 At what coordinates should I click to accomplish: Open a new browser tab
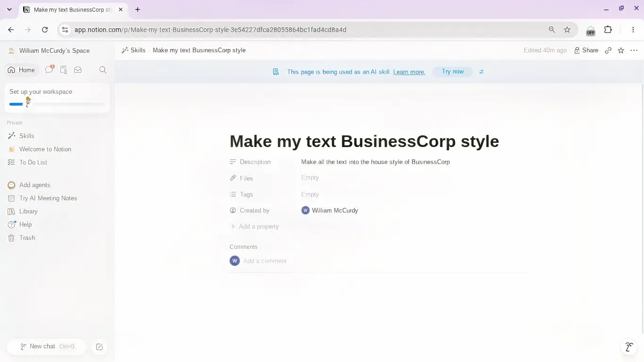tap(138, 9)
